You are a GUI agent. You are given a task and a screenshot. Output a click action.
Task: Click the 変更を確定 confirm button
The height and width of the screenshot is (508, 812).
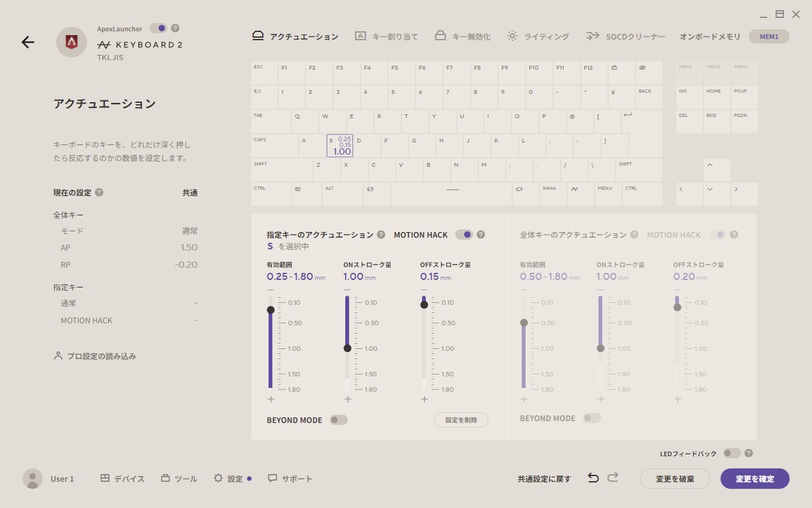[755, 478]
